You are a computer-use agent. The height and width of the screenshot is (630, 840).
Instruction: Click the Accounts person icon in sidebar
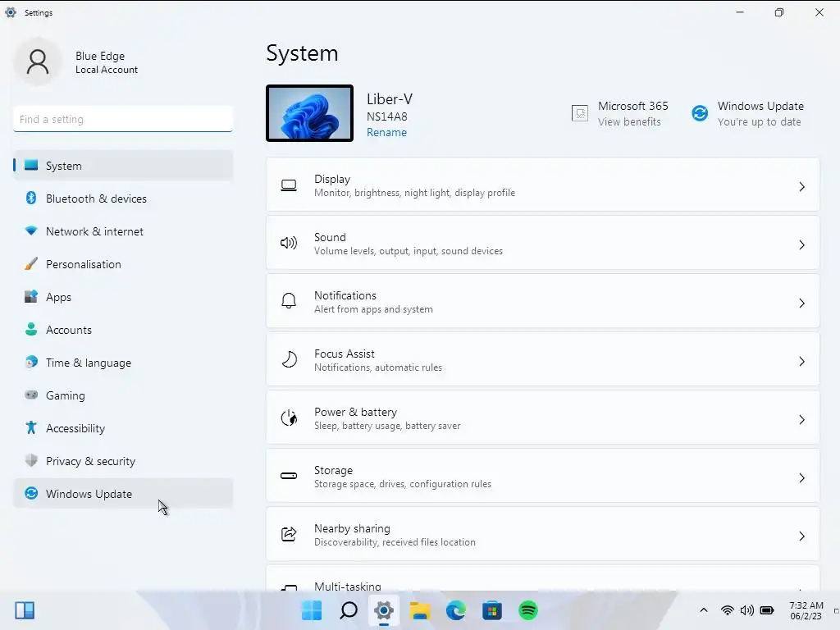(x=31, y=329)
